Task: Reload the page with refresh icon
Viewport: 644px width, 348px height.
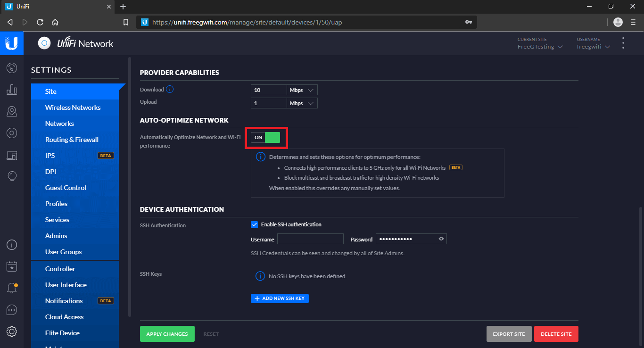Action: (x=40, y=22)
